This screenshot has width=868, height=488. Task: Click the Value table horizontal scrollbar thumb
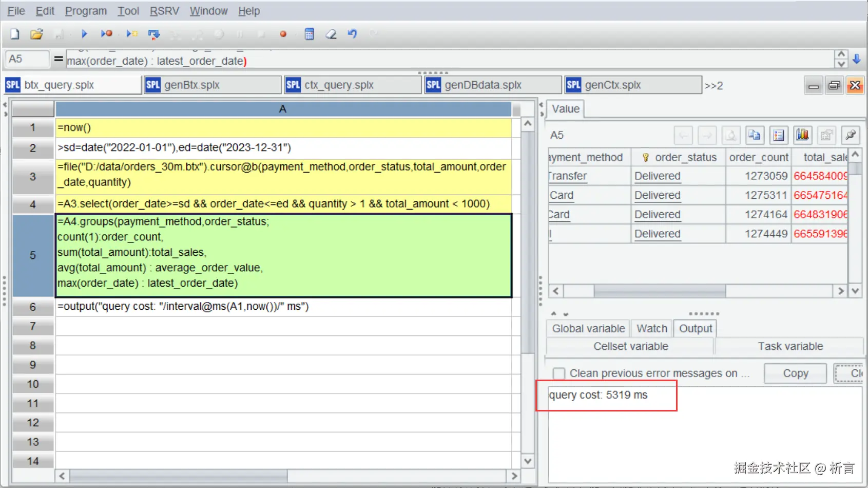coord(660,291)
